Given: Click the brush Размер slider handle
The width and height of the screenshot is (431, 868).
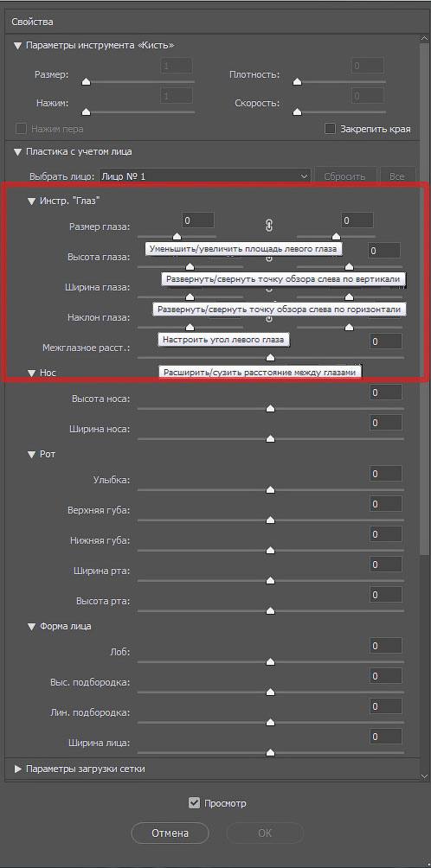Looking at the screenshot, I should click(x=86, y=82).
